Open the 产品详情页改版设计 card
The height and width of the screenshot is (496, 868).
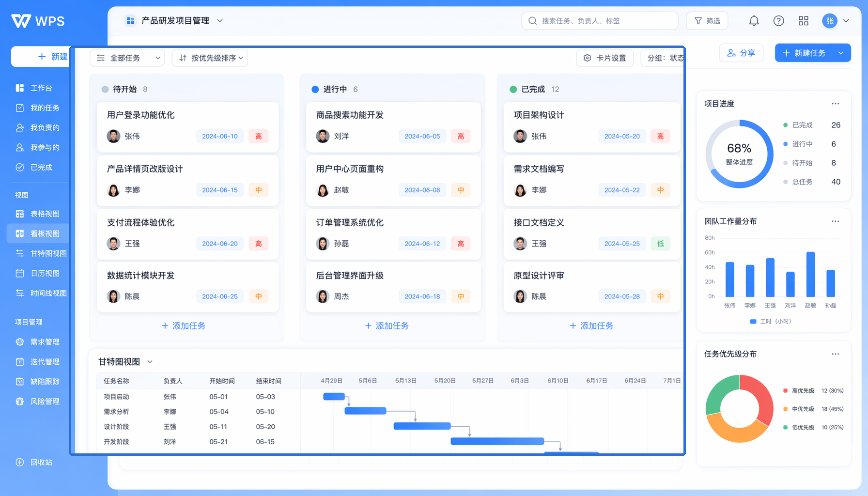(x=188, y=181)
